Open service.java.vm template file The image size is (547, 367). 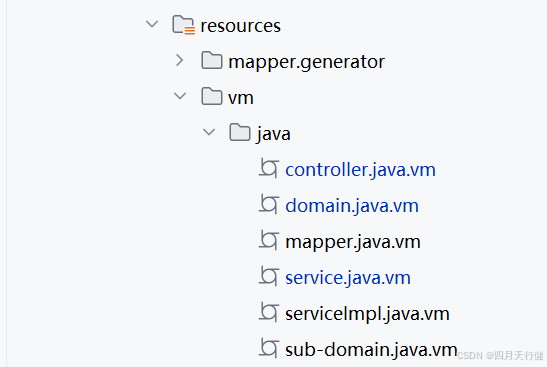pos(348,278)
